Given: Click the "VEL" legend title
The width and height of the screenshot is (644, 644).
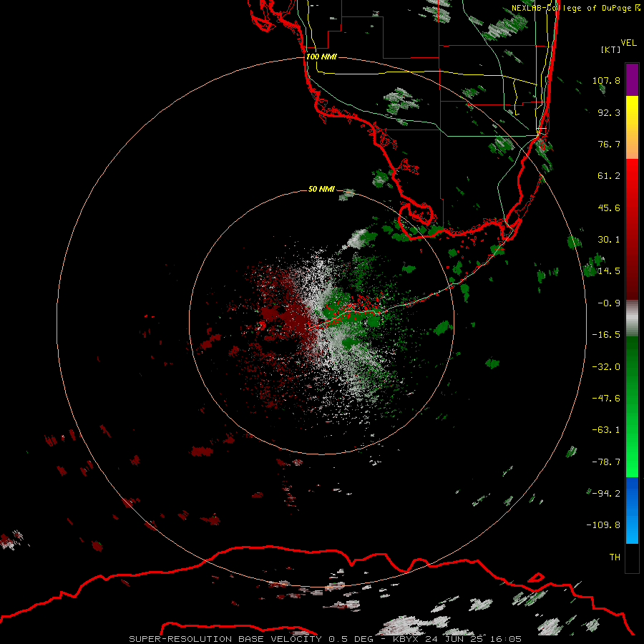Looking at the screenshot, I should click(628, 43).
